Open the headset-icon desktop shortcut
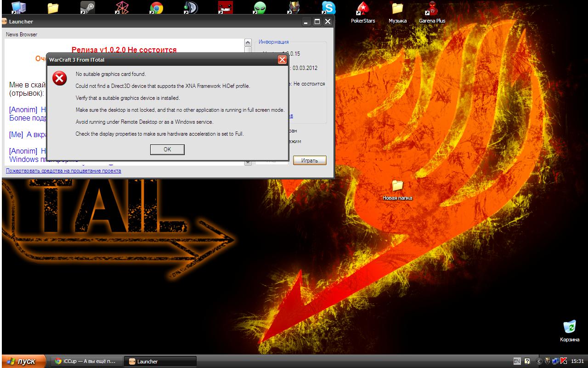 tap(191, 7)
